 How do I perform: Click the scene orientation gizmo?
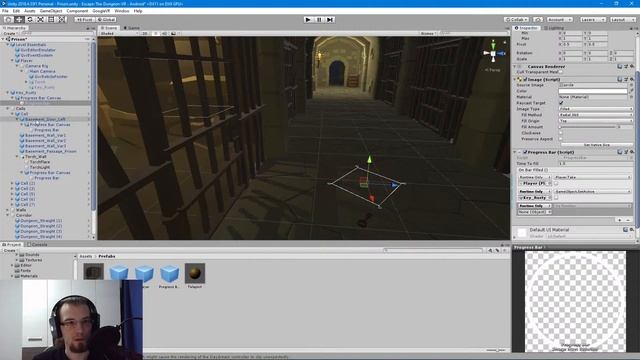point(493,53)
